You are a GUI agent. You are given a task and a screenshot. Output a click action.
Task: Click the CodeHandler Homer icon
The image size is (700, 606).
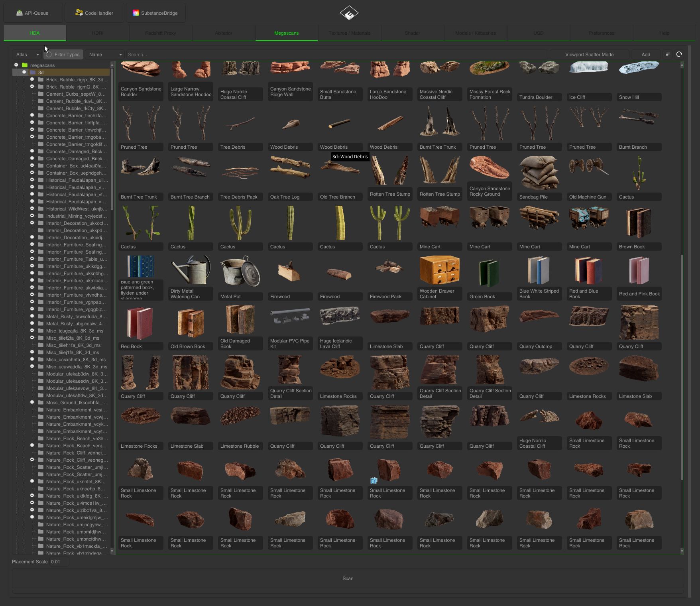pyautogui.click(x=78, y=12)
